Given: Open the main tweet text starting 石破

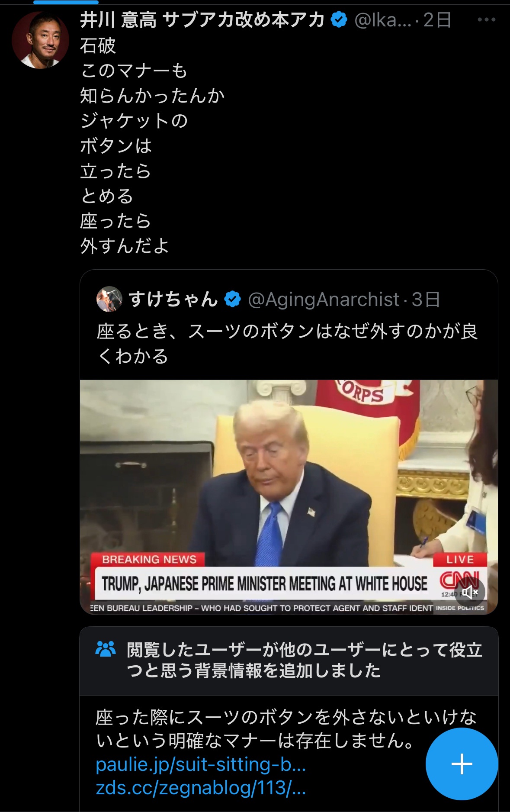Looking at the screenshot, I should pos(152,146).
